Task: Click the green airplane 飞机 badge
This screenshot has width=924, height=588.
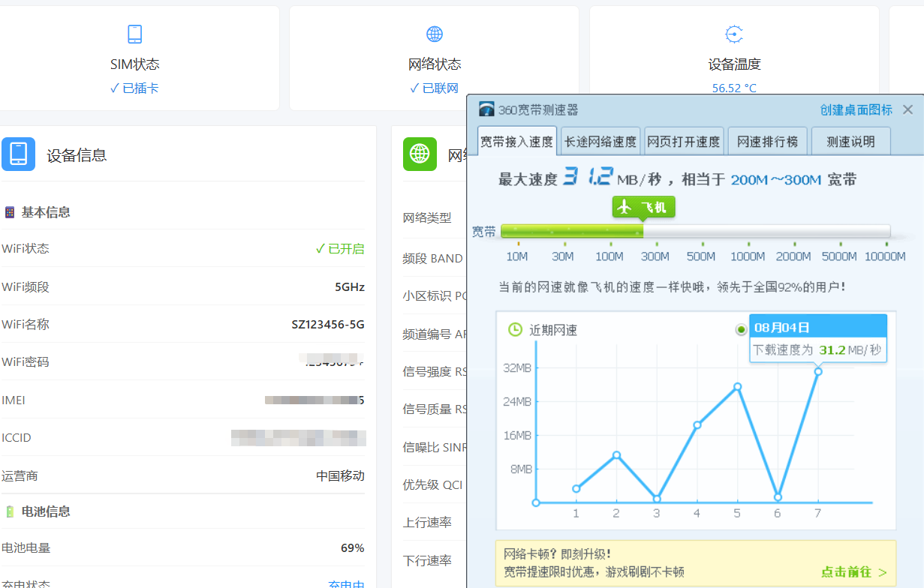Action: point(644,208)
